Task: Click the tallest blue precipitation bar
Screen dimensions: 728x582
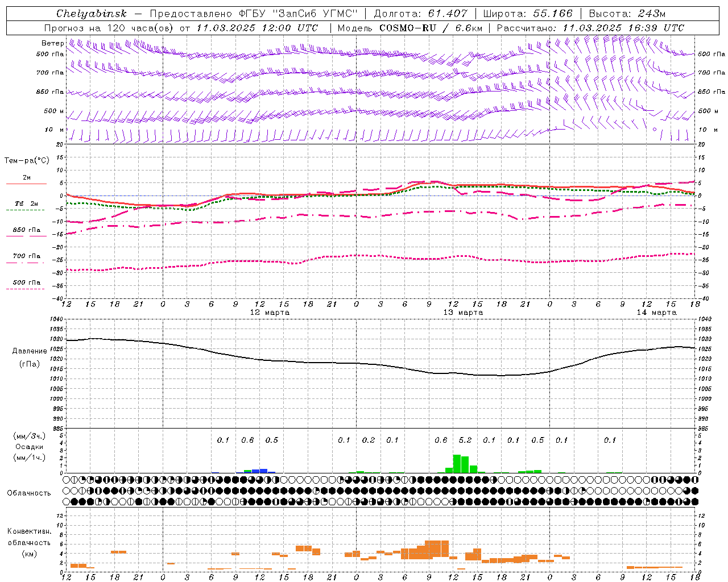Action: [x=263, y=471]
